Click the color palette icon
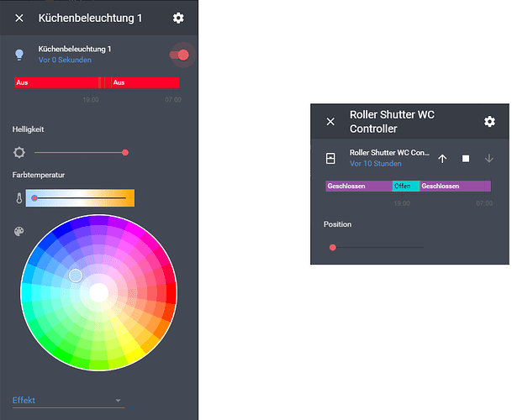The image size is (512, 420). (19, 231)
